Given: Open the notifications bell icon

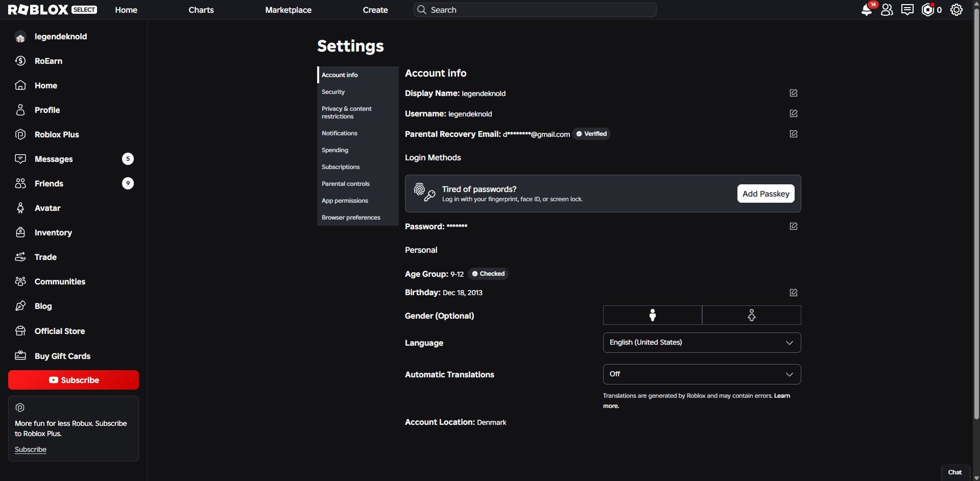Looking at the screenshot, I should point(867,10).
